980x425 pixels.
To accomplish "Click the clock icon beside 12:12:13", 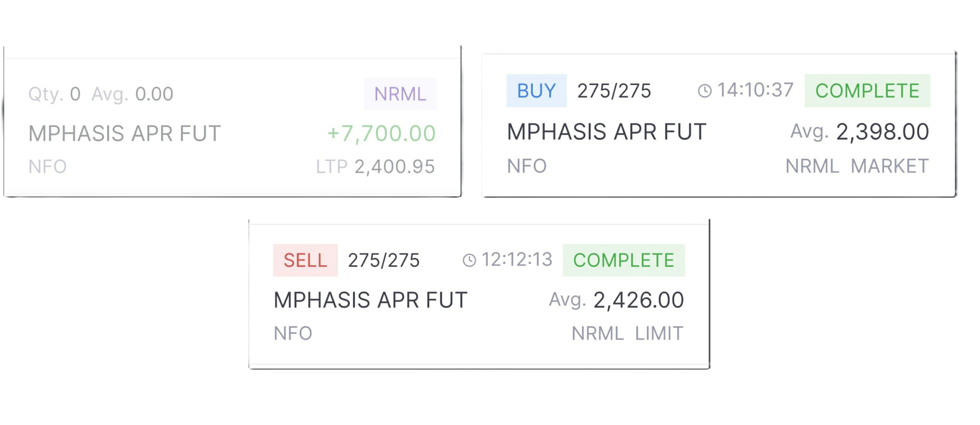I will click(469, 260).
